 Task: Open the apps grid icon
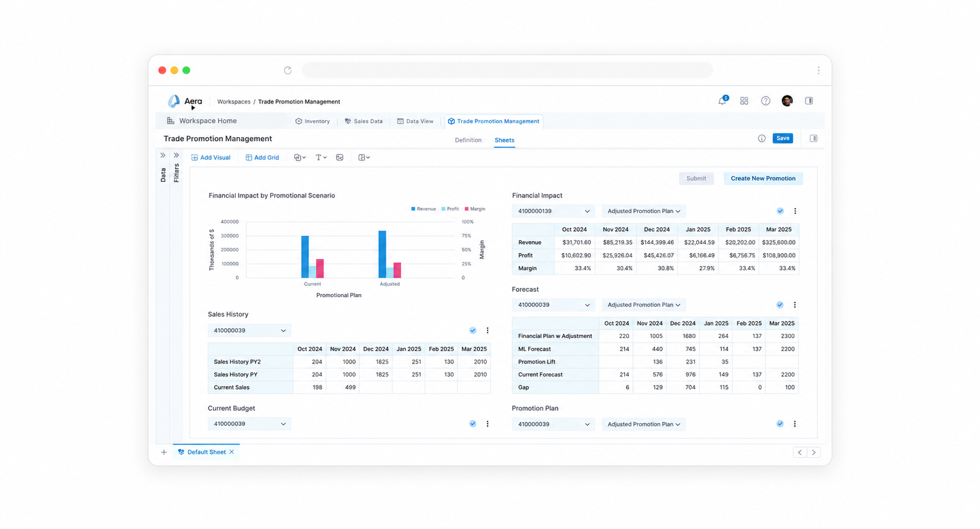coord(744,101)
